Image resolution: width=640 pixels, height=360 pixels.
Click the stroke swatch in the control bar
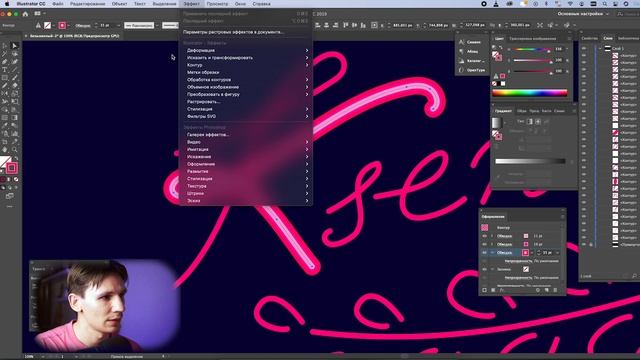(62, 25)
